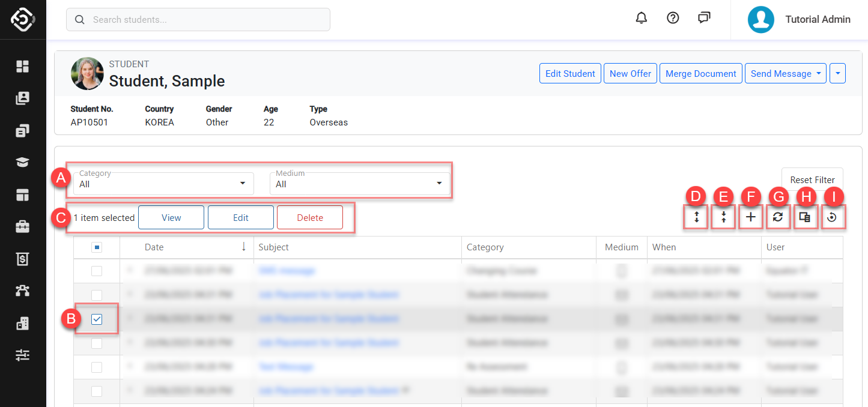The image size is (868, 407).
Task: Click the collapse all rows icon
Action: click(x=723, y=217)
